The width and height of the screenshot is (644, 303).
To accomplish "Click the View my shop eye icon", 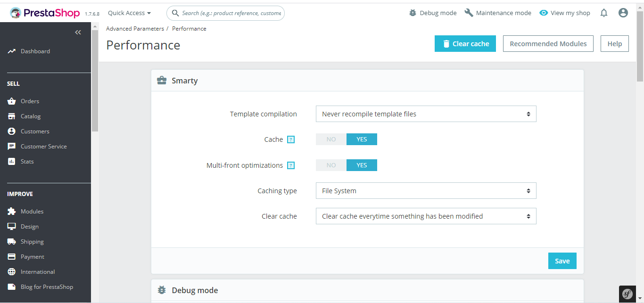I will [544, 13].
